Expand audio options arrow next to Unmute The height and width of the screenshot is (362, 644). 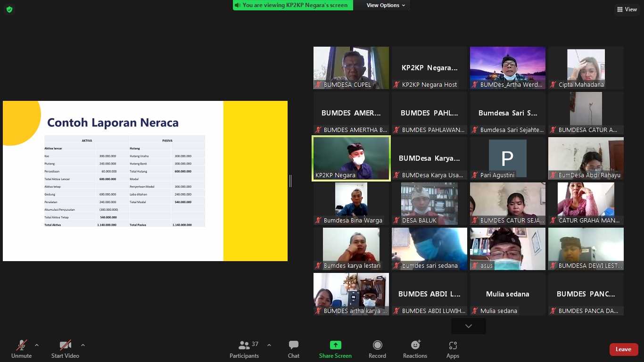(37, 345)
